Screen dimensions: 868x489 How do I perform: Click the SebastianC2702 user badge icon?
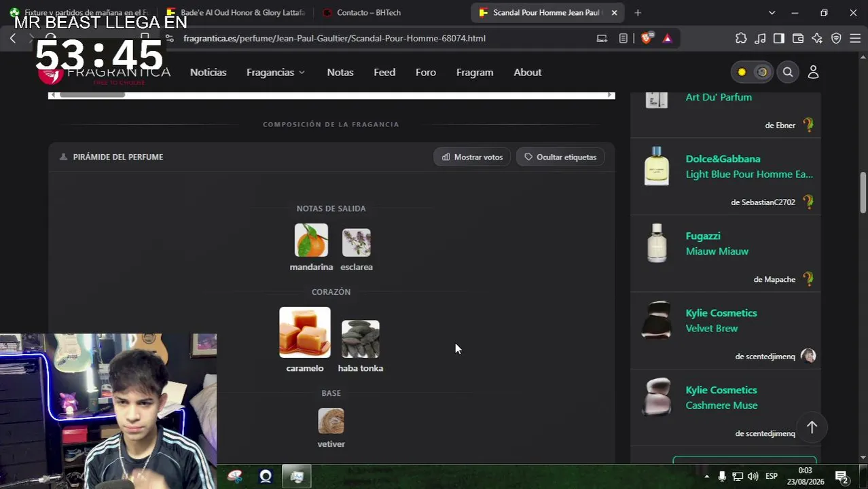tap(808, 202)
